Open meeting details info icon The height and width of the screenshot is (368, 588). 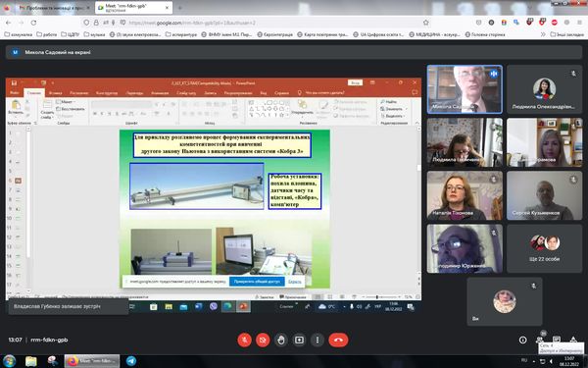[x=522, y=340]
